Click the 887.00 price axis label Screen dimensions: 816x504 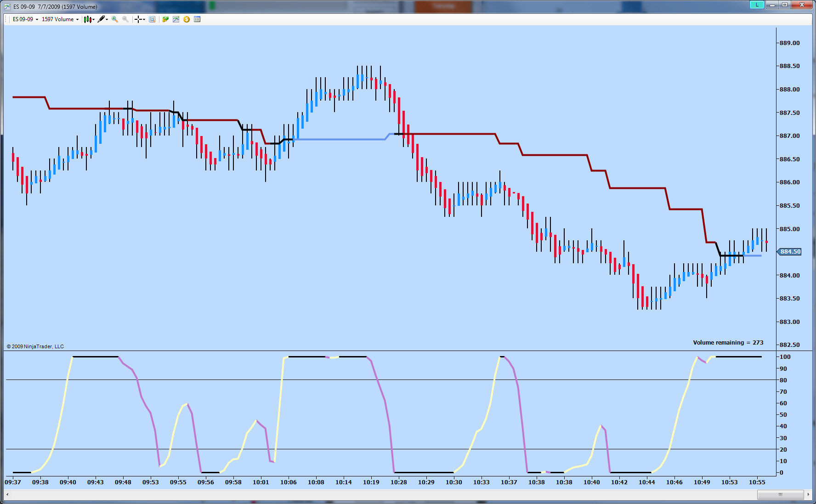click(789, 136)
